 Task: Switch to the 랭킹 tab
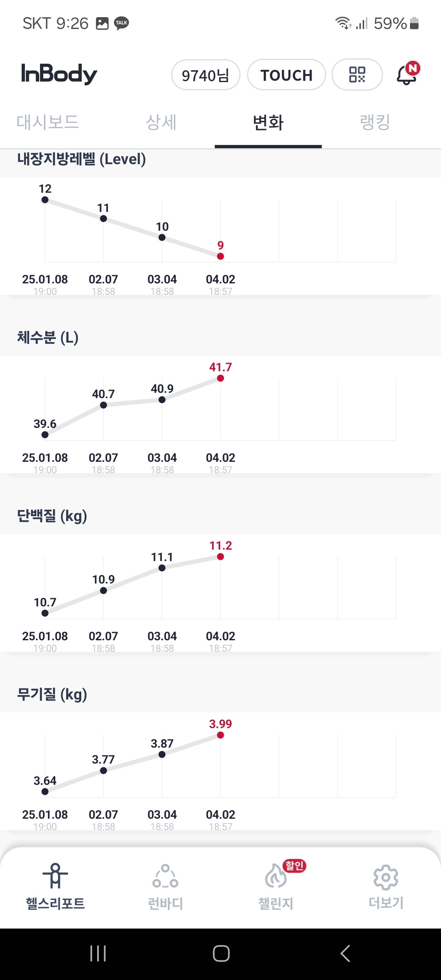pos(375,122)
